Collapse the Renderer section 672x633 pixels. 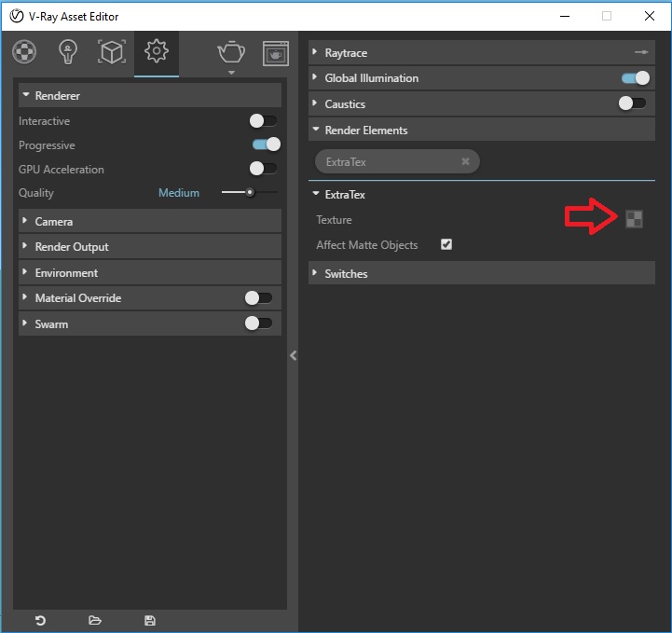[150, 96]
